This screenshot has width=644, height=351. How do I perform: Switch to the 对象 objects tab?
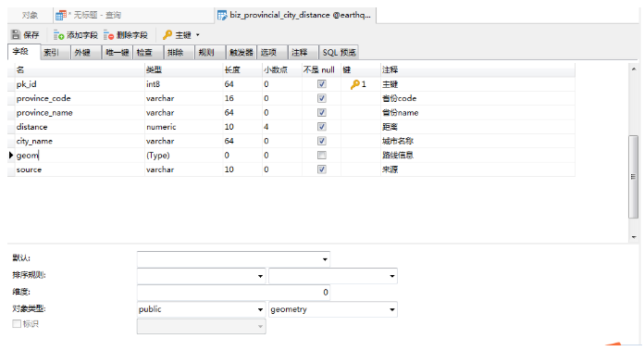(30, 15)
